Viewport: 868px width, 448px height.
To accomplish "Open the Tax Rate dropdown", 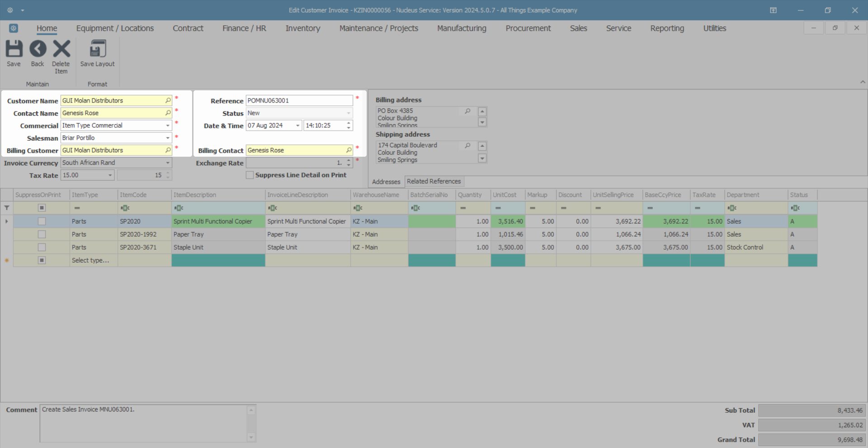I will 110,175.
